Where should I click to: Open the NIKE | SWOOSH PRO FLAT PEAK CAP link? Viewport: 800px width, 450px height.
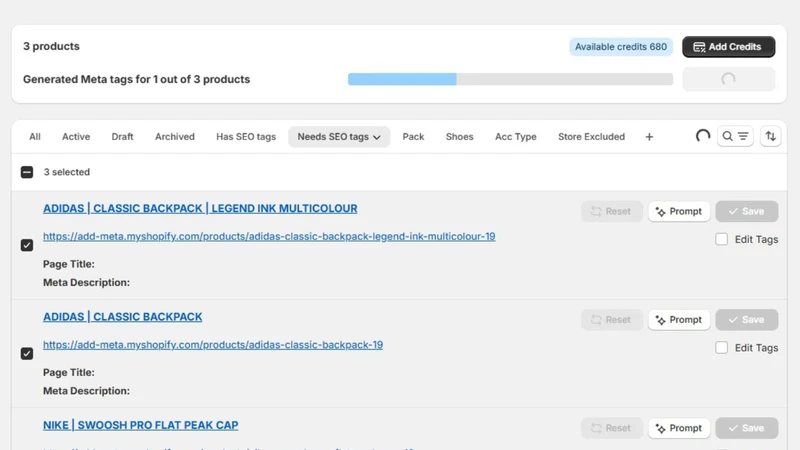tap(140, 425)
